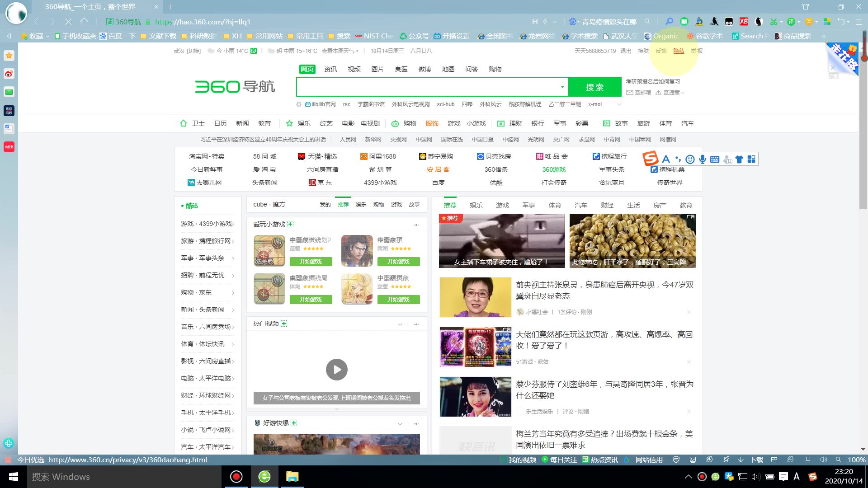Click the teal plus circle in left sidebar
Screen dimensions: 868x488
[9, 443]
